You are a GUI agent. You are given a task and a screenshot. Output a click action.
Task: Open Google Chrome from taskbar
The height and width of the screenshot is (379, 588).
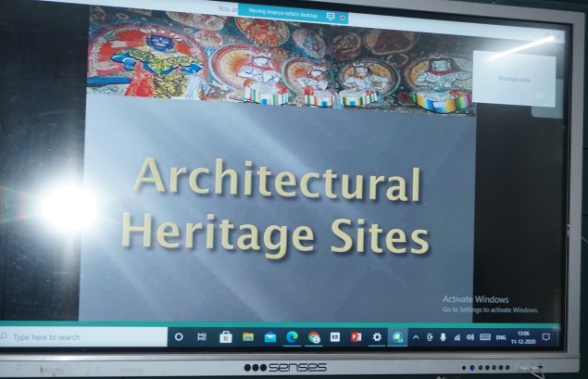click(x=315, y=337)
